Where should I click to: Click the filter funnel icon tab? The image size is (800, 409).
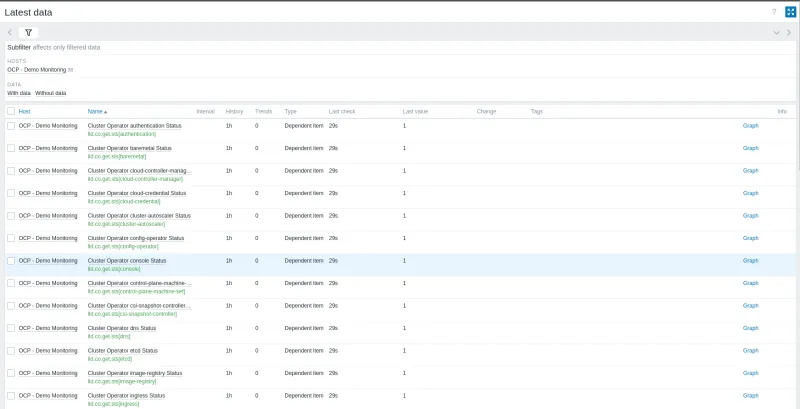28,32
